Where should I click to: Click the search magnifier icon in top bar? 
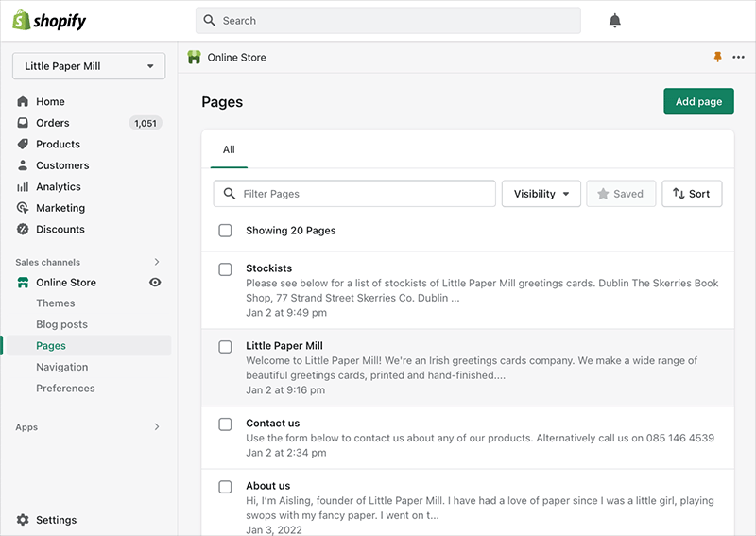[x=209, y=20]
